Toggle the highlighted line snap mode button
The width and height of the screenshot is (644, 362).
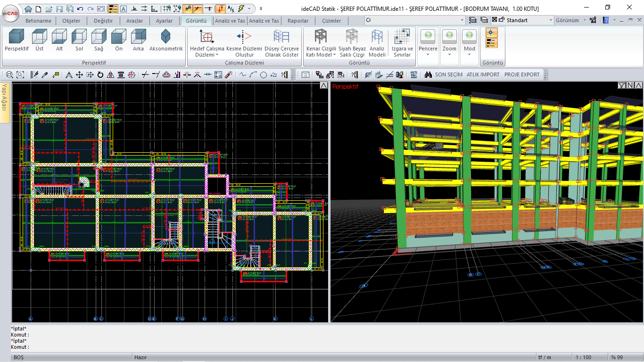(198, 8)
